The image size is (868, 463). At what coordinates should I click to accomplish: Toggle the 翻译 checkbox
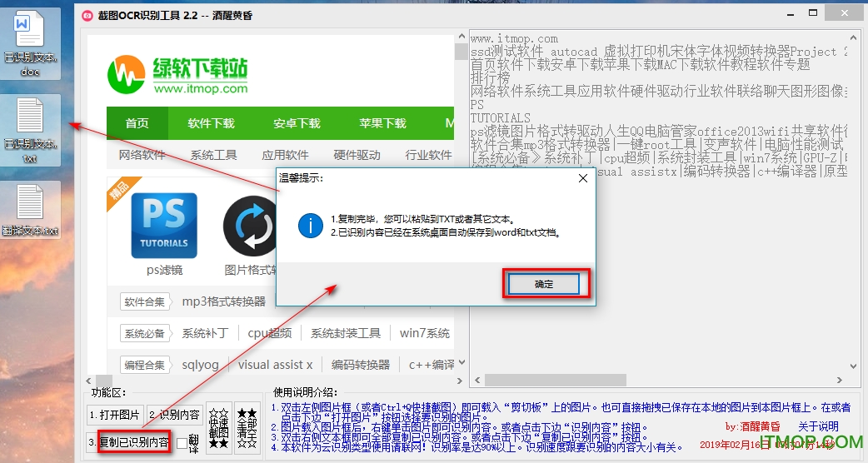pyautogui.click(x=182, y=443)
